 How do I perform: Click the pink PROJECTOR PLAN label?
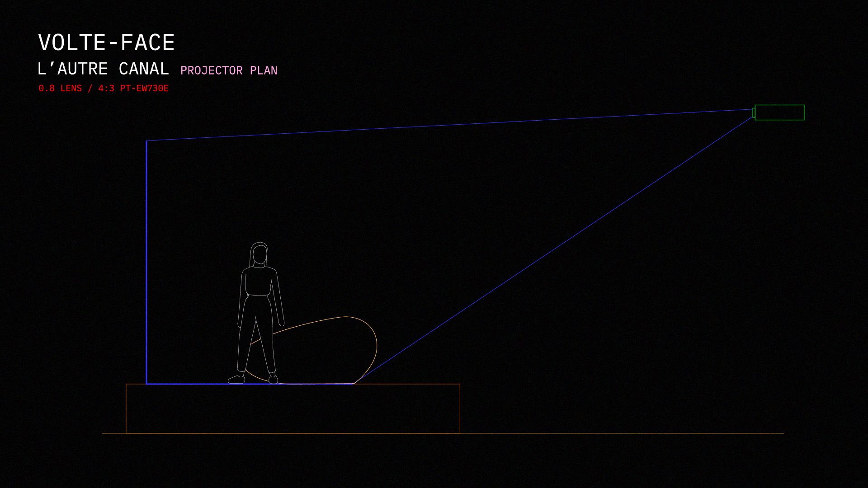[229, 70]
